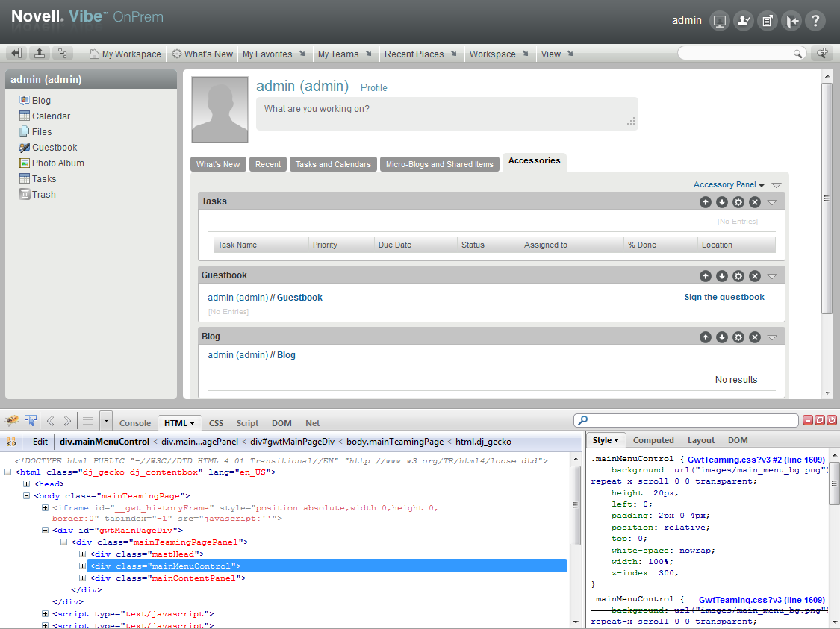Open the Firebug bug icon menu
Image resolution: width=840 pixels, height=629 pixels.
coord(12,421)
